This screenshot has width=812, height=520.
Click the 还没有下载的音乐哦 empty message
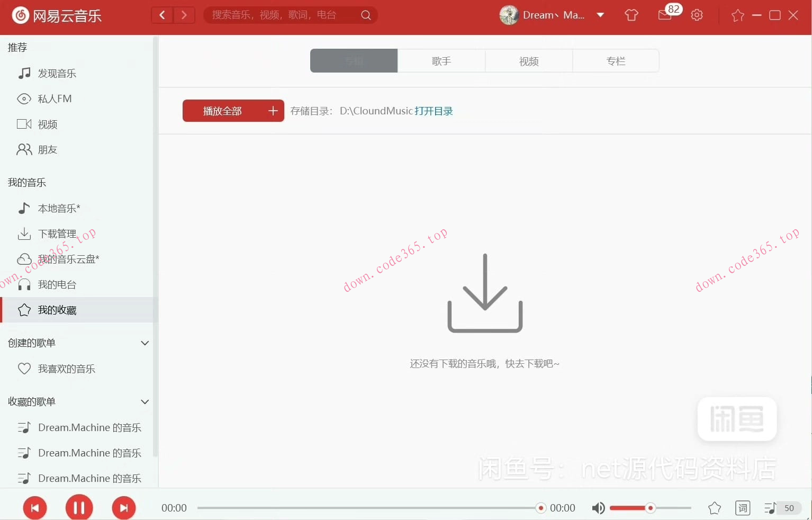coord(484,364)
